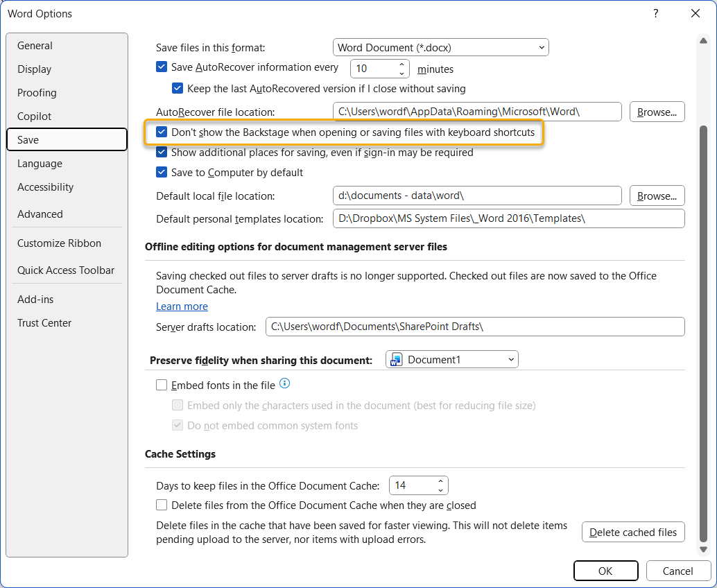Confirm with the OK button
The width and height of the screenshot is (717, 588).
[606, 571]
